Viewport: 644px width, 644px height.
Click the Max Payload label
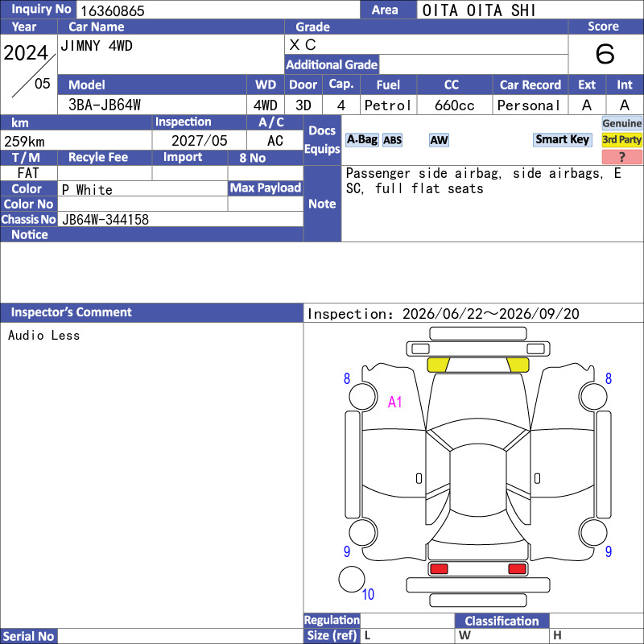coord(266,188)
